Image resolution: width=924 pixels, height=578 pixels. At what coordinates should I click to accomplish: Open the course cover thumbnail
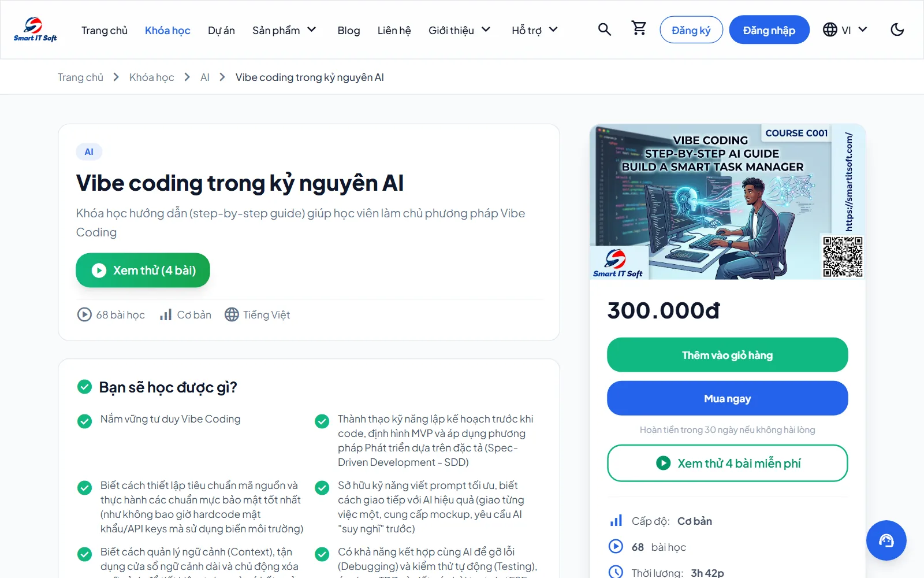tap(728, 202)
